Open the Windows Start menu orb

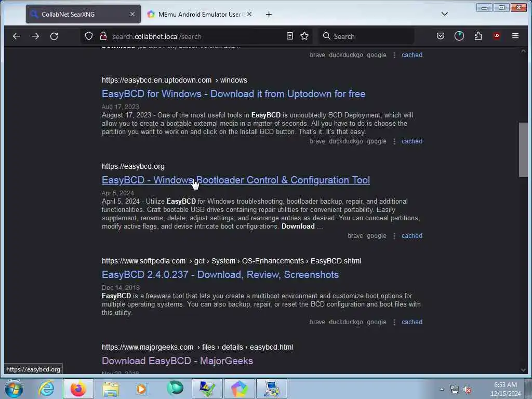14,389
